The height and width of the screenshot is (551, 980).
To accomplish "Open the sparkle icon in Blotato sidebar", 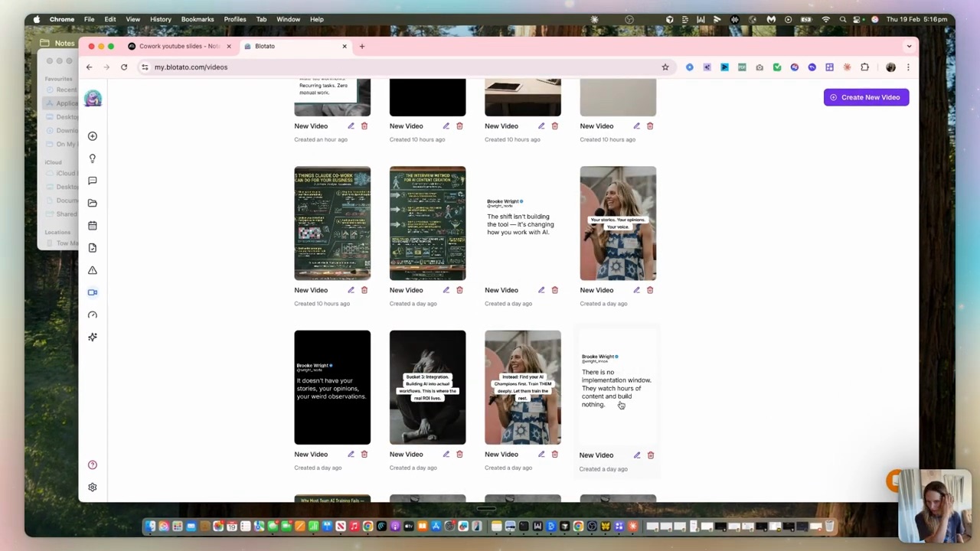I will click(93, 337).
